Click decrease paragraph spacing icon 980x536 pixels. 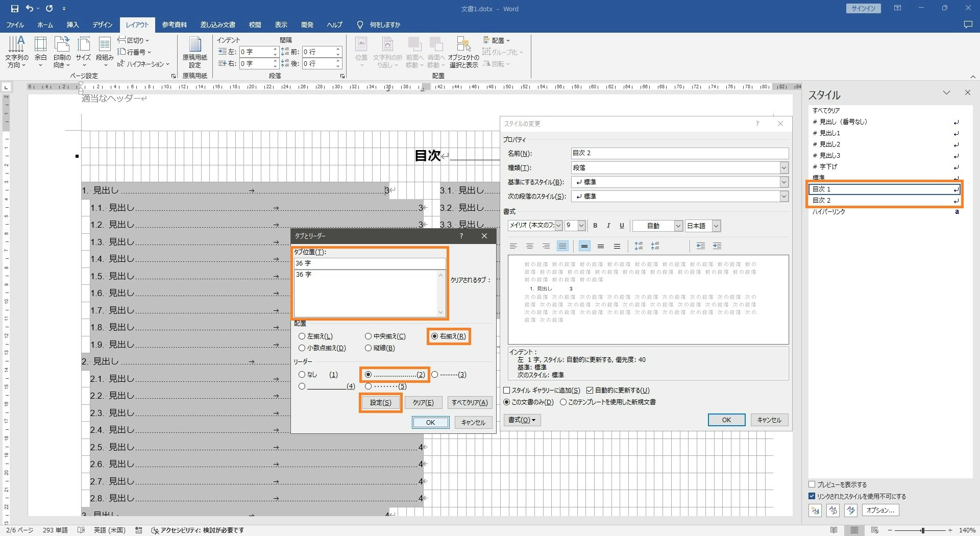tap(655, 246)
